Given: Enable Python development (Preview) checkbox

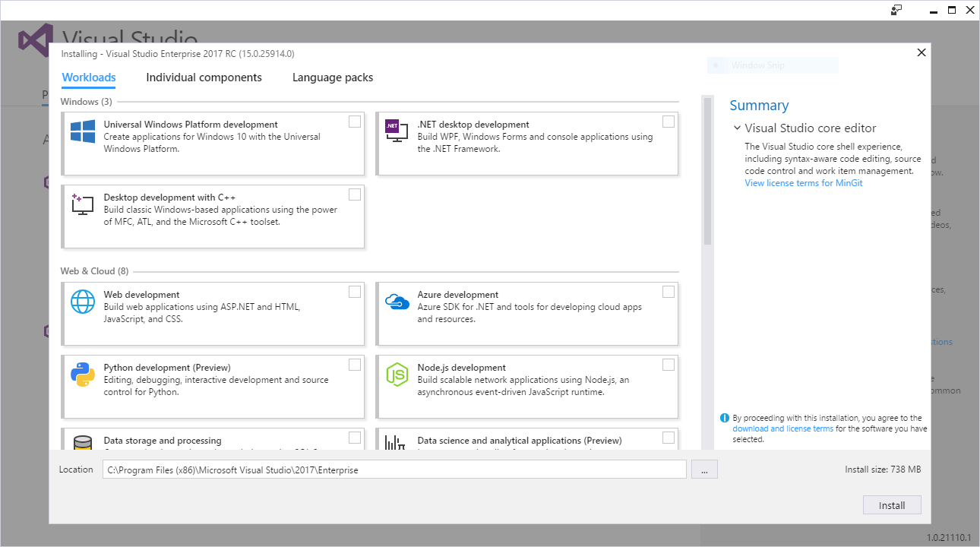Looking at the screenshot, I should point(355,365).
